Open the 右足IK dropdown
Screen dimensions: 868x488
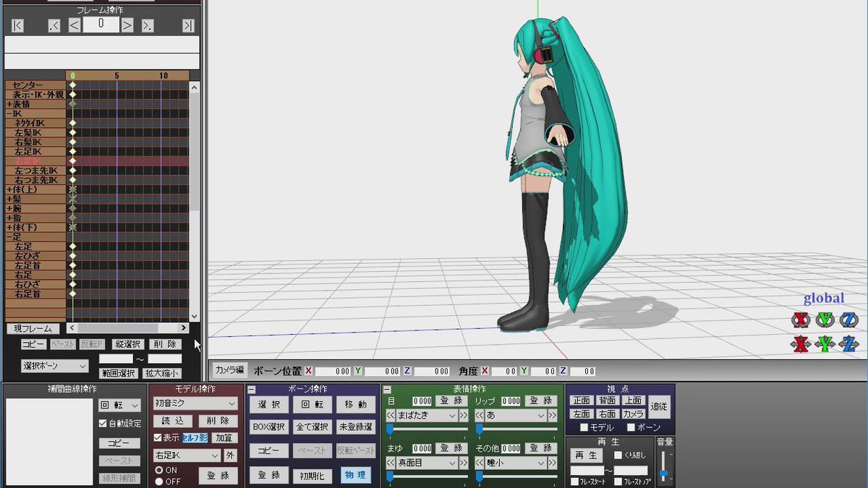tap(187, 455)
